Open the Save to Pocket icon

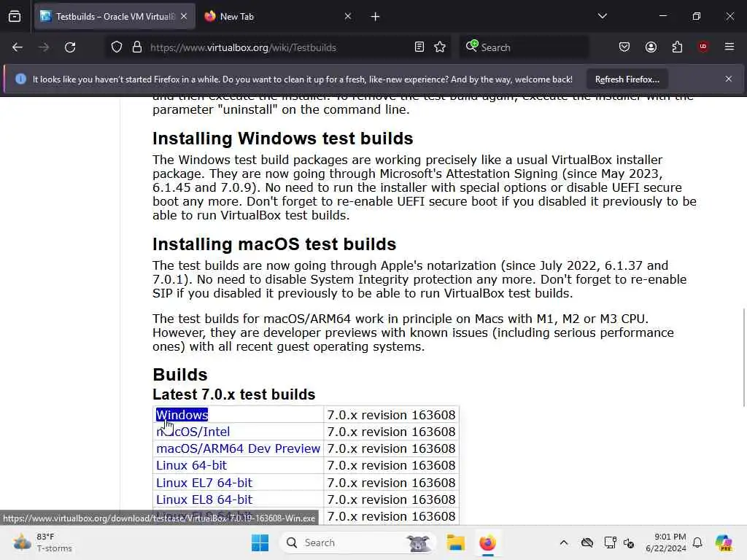[624, 47]
